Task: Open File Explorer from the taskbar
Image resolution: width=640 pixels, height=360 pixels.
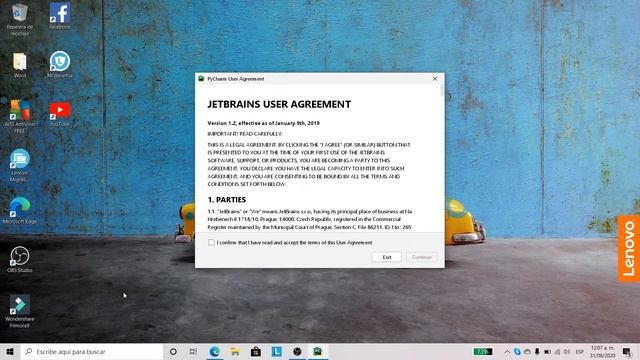Action: coord(235,351)
